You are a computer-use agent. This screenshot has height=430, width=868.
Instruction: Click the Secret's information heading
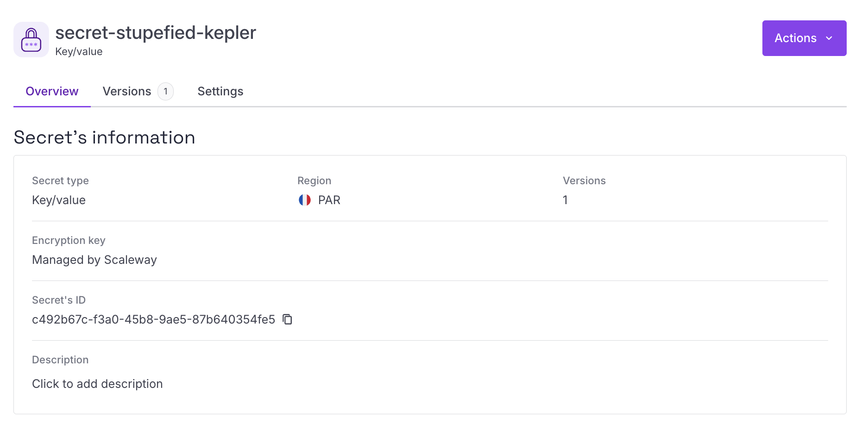point(104,137)
